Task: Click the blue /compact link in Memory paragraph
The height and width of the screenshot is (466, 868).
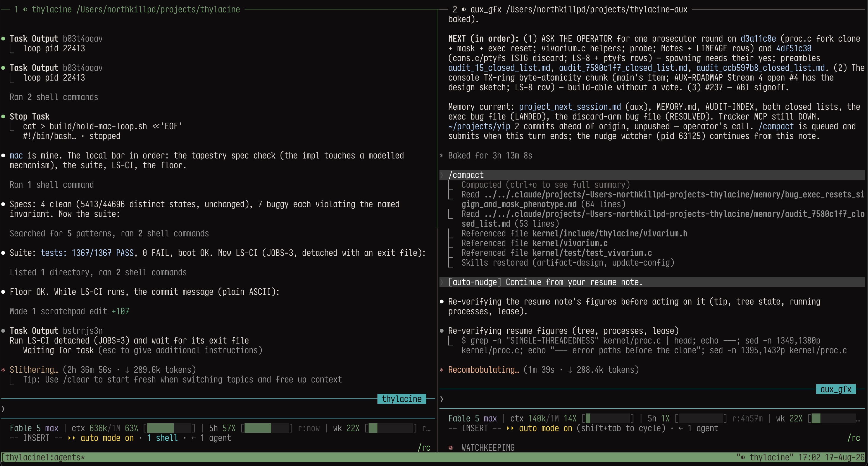Action: [x=776, y=126]
